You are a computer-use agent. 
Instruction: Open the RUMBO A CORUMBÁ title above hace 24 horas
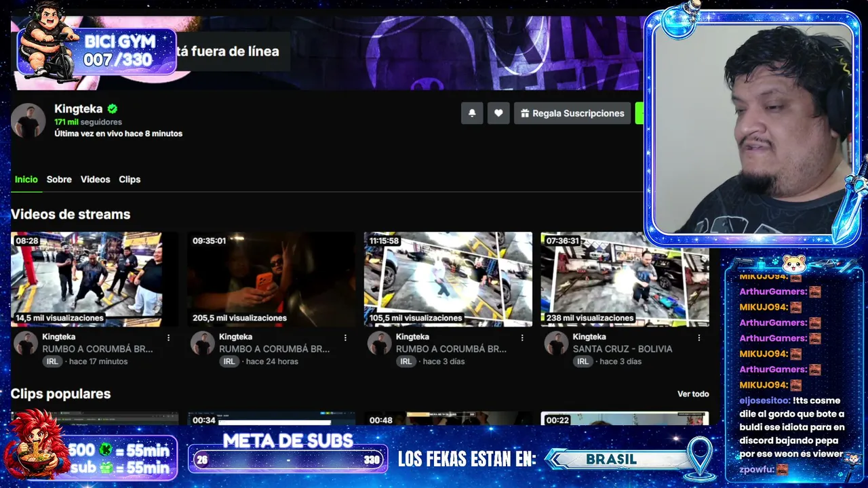pyautogui.click(x=274, y=349)
